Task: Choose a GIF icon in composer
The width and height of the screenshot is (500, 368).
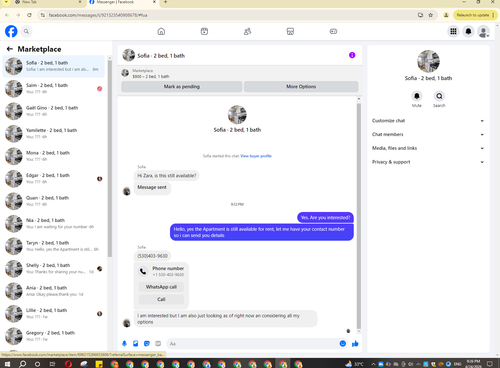Action: pos(158,343)
